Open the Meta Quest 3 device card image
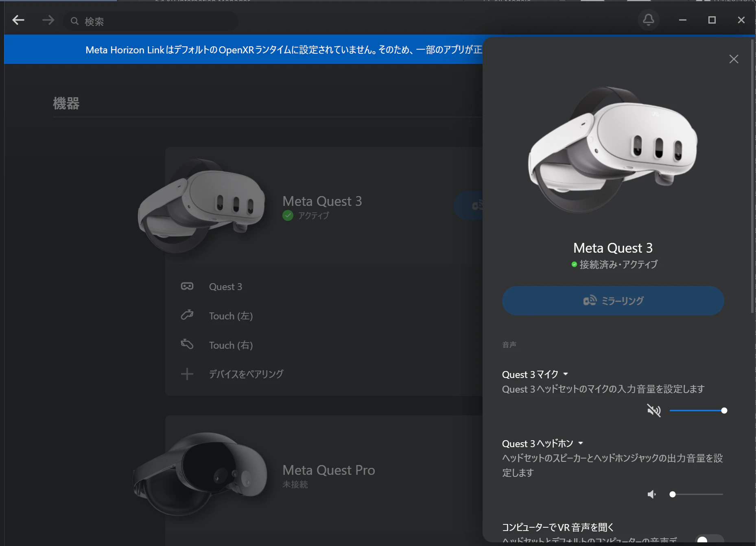This screenshot has width=756, height=546. point(201,206)
